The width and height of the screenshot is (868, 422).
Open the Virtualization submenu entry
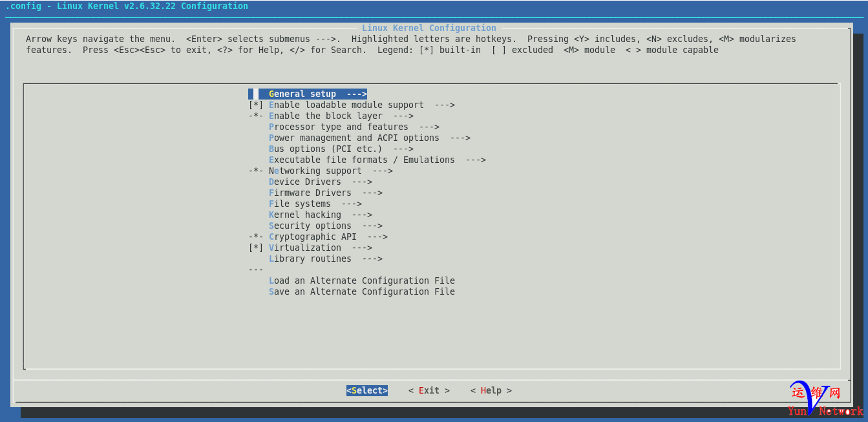click(321, 248)
